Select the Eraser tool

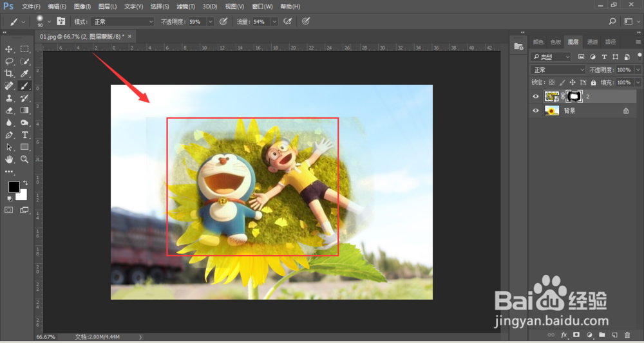click(x=8, y=111)
